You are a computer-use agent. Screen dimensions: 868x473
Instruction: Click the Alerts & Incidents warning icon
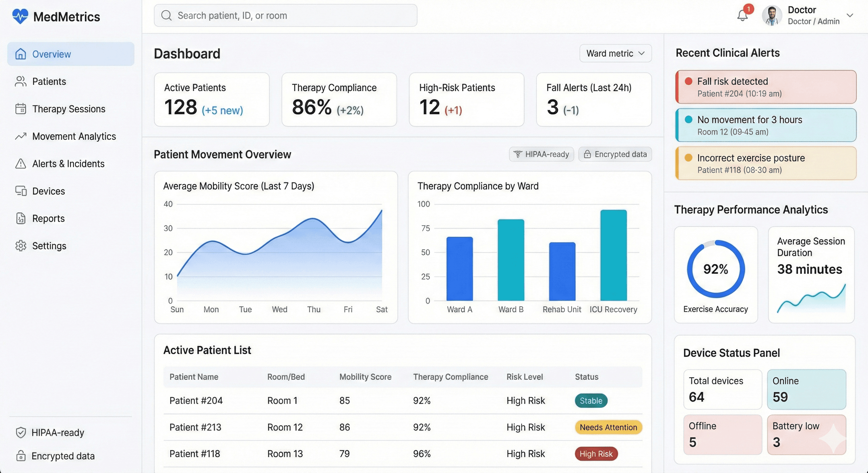tap(21, 164)
